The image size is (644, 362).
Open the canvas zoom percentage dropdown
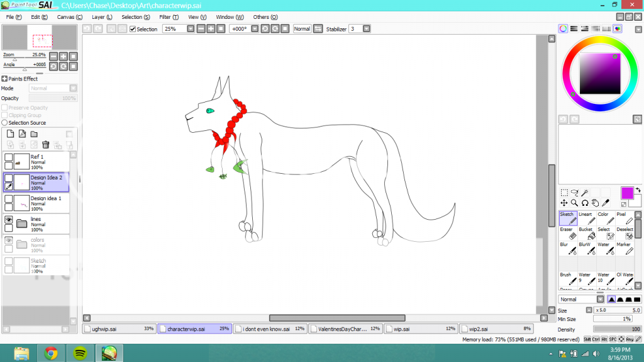point(190,29)
